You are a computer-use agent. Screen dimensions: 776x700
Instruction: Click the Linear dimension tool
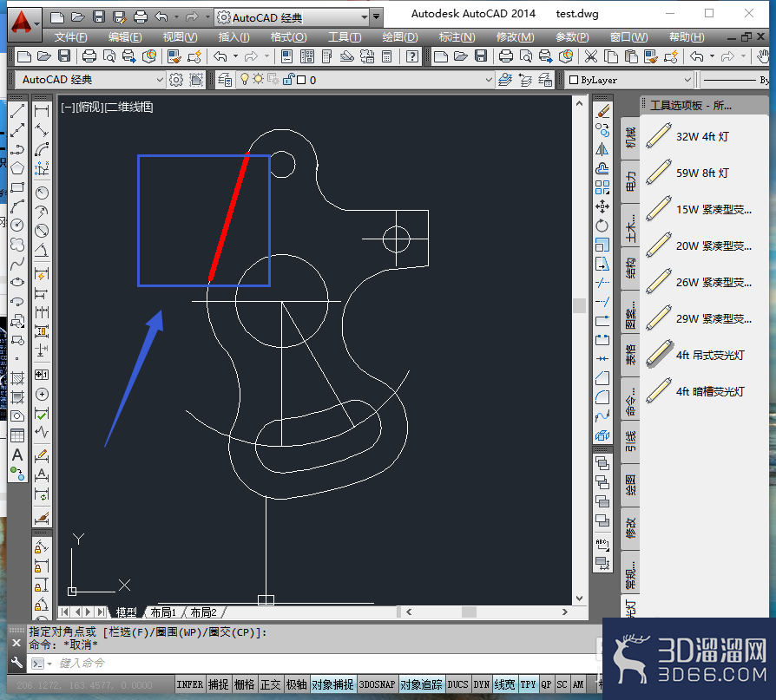pyautogui.click(x=42, y=111)
